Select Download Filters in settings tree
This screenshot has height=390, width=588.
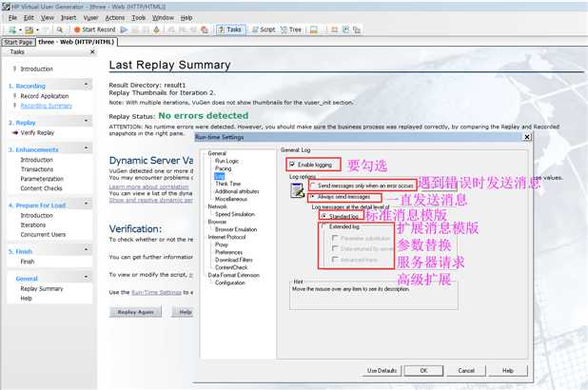point(234,260)
